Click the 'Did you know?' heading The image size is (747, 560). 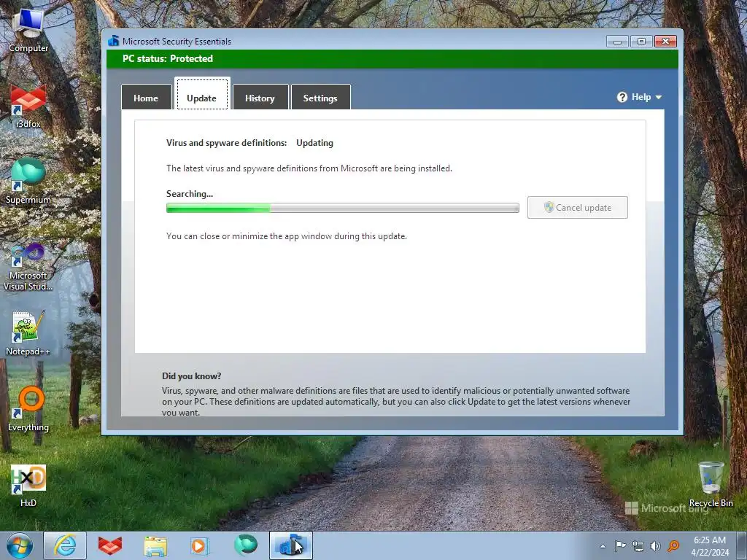coord(192,376)
